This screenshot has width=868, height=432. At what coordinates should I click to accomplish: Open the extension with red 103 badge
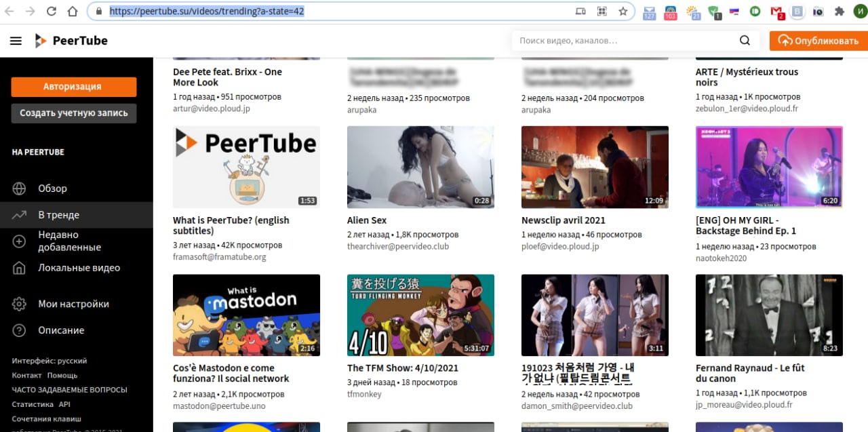click(x=671, y=12)
